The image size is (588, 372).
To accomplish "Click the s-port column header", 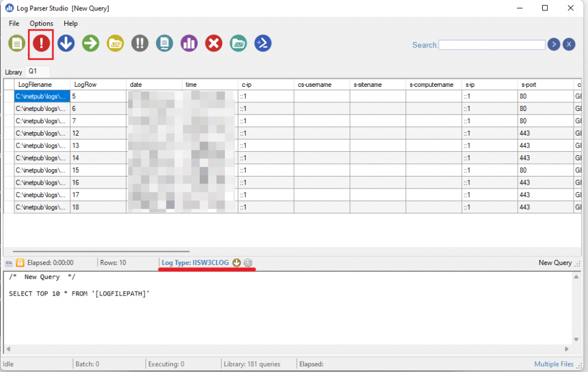I will click(x=546, y=85).
